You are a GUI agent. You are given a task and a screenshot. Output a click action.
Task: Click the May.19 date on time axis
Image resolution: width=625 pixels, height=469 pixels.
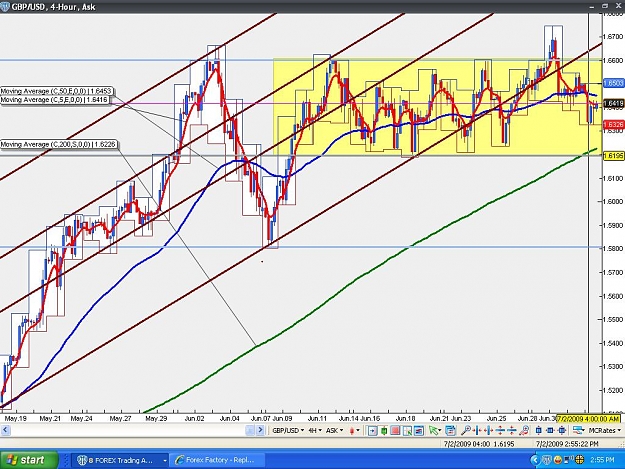pyautogui.click(x=15, y=419)
